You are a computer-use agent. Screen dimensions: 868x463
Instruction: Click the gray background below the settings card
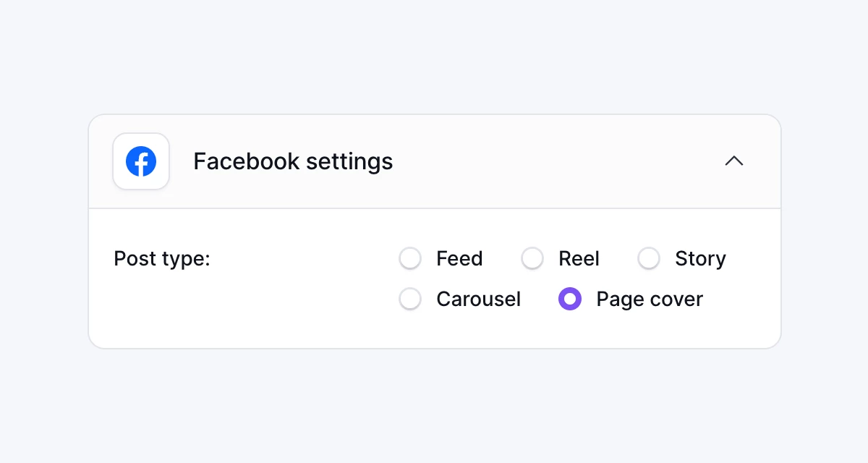tap(434, 405)
